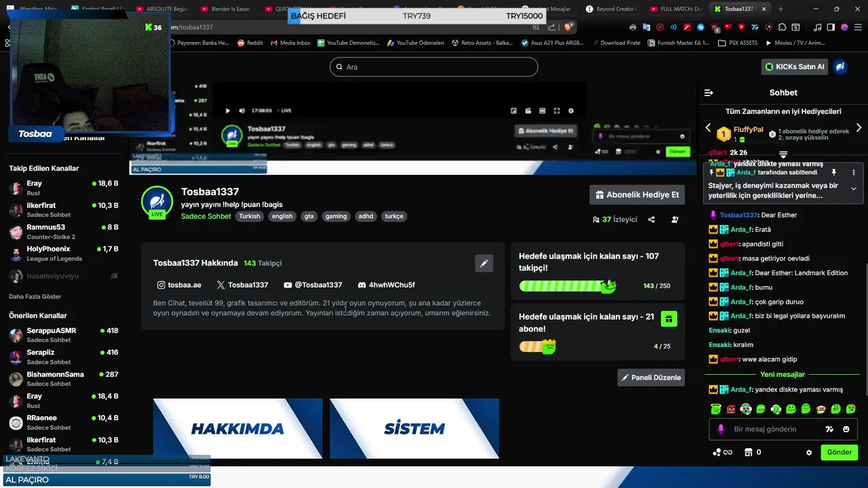Open the Movies / TV / Anim bookmark folder
The height and width of the screenshot is (488, 868).
[795, 43]
